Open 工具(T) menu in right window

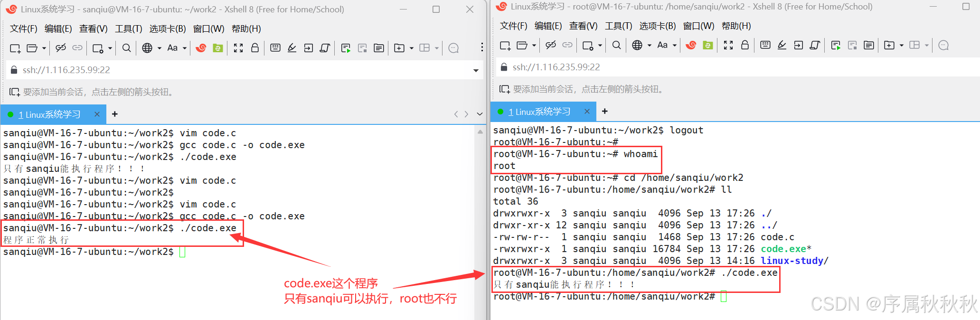[619, 26]
